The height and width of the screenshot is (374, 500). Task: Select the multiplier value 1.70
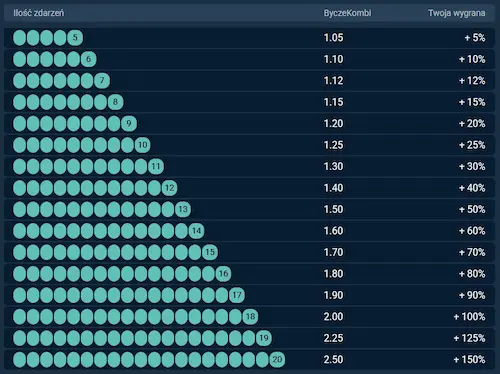tap(333, 252)
